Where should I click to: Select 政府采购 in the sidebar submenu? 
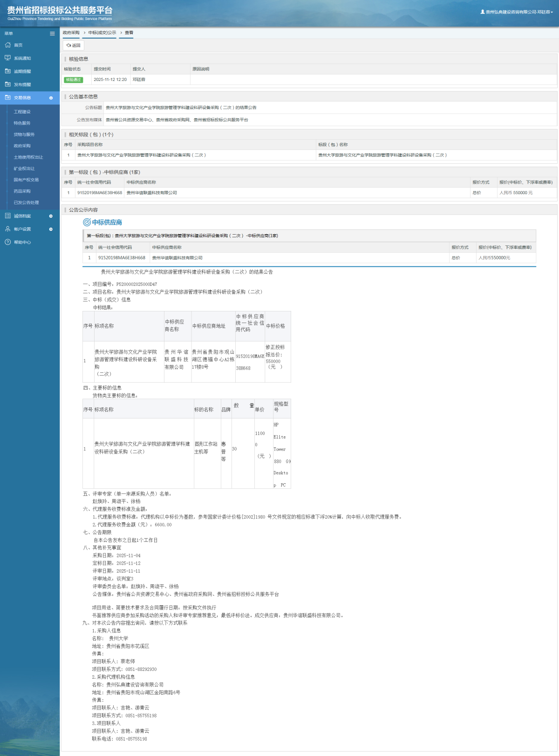click(22, 146)
